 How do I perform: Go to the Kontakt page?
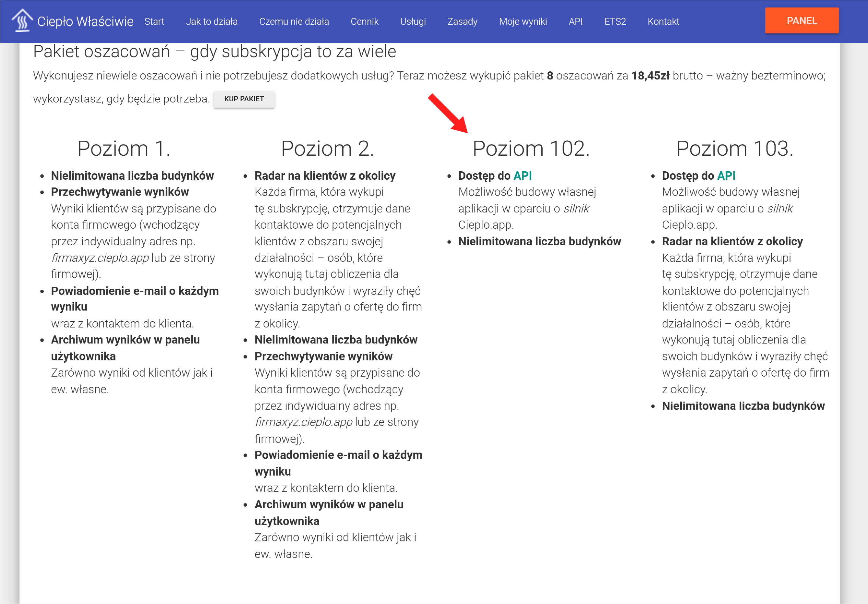pyautogui.click(x=663, y=21)
